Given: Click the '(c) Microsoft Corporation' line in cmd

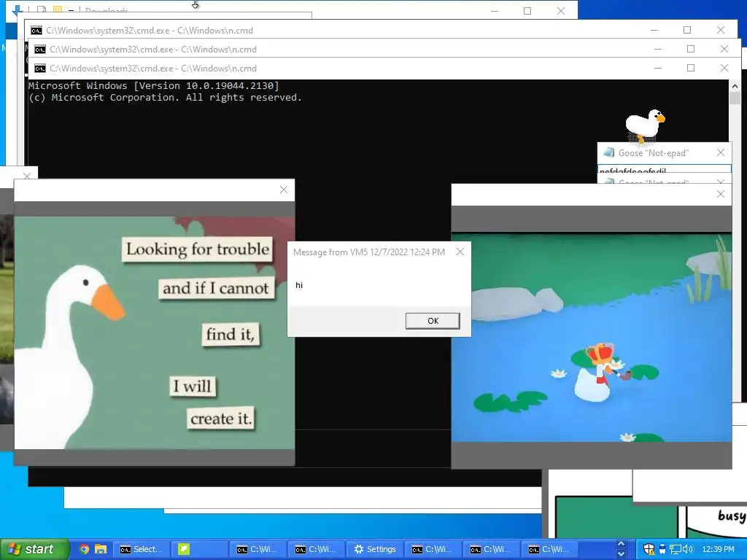Looking at the screenshot, I should click(x=166, y=98).
